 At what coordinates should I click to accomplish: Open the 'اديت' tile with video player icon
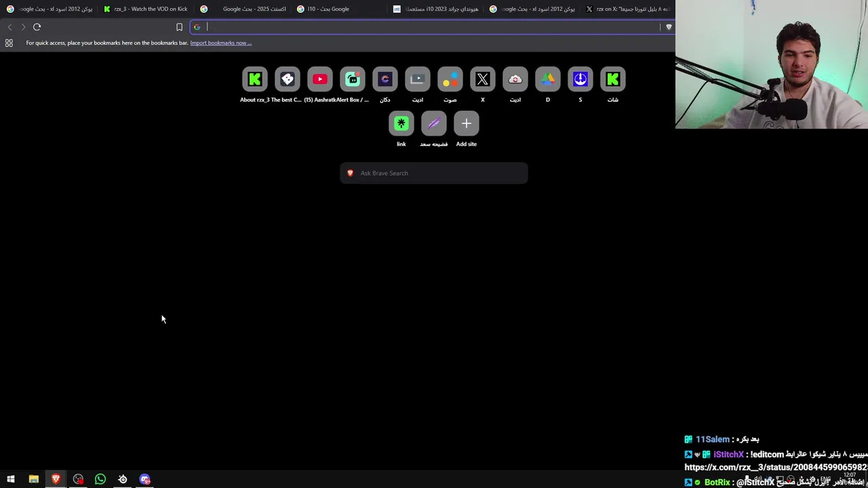click(418, 80)
